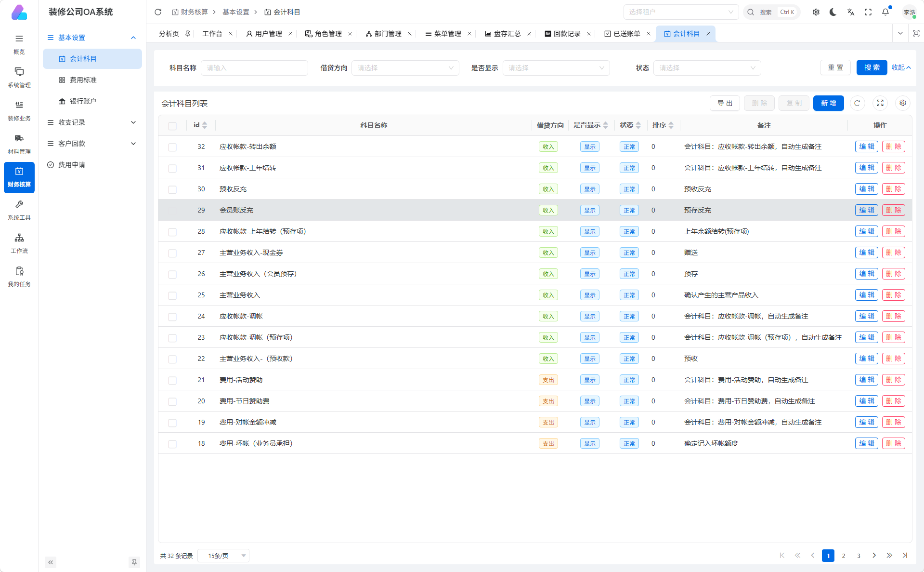Open the language translation icon
Screen dimensions: 924x572
(851, 12)
